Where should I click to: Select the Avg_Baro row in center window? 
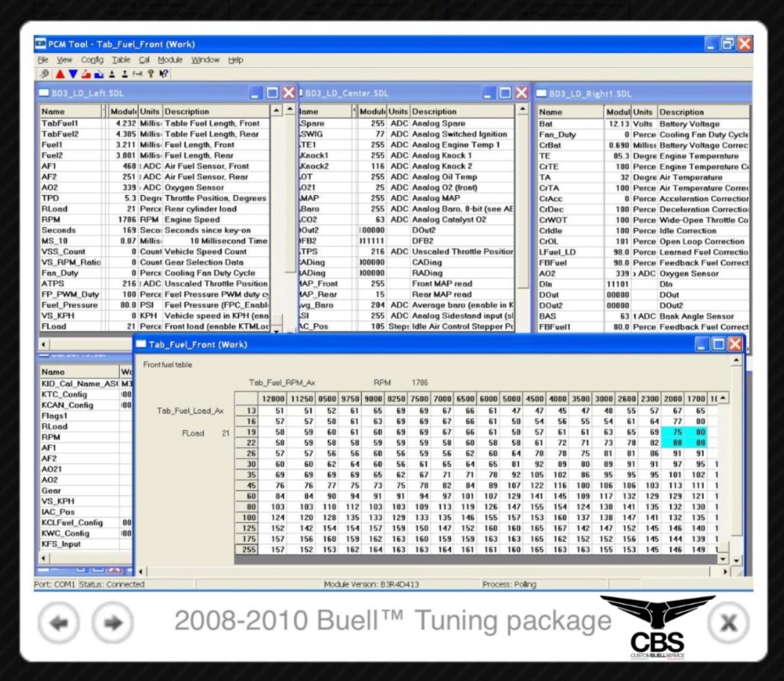click(x=406, y=305)
